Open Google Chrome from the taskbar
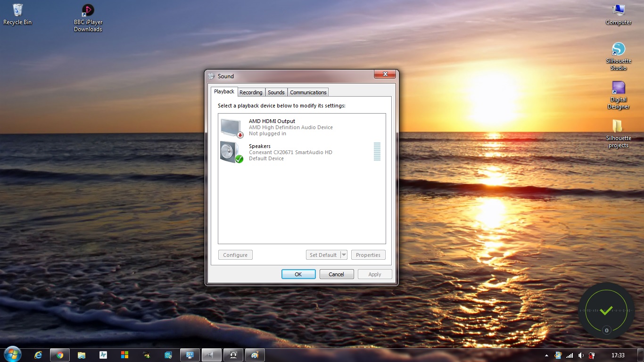The image size is (644, 362). tap(60, 355)
